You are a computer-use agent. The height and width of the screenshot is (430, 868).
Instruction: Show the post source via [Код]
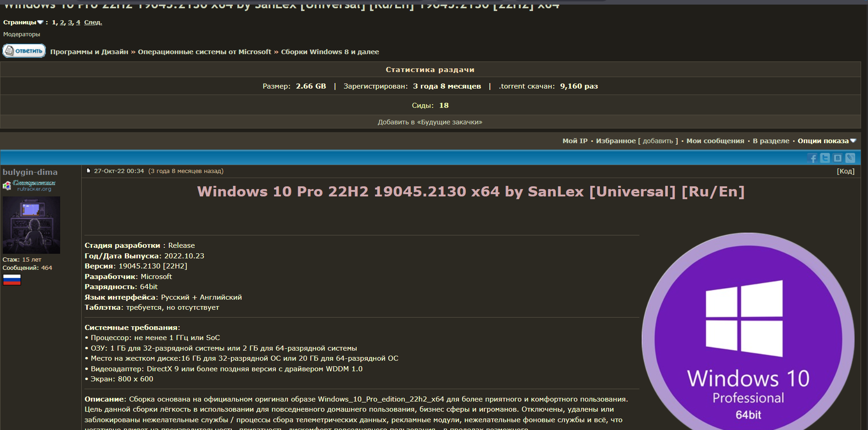(846, 171)
